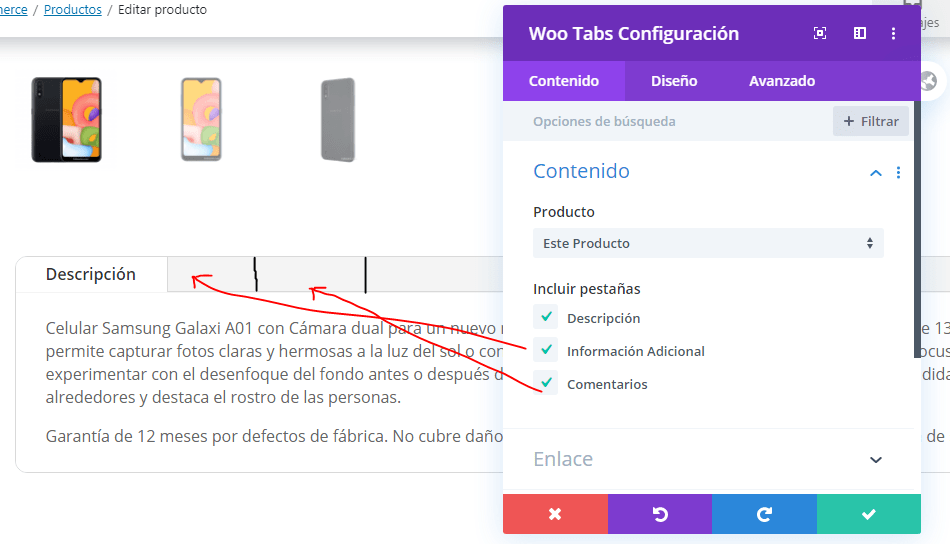Switch to the Avanzado tab
This screenshot has height=544, width=950.
pyautogui.click(x=782, y=81)
